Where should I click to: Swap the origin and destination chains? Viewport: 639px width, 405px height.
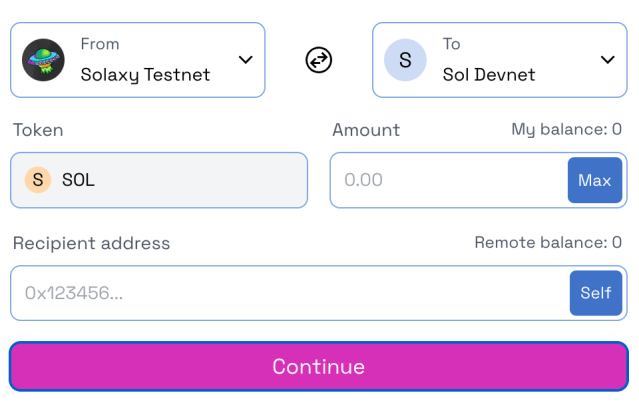pyautogui.click(x=318, y=60)
